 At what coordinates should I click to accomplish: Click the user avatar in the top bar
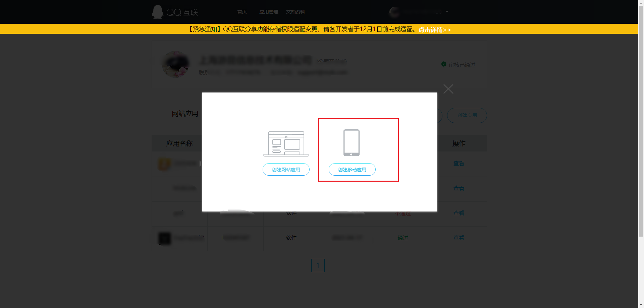point(394,12)
